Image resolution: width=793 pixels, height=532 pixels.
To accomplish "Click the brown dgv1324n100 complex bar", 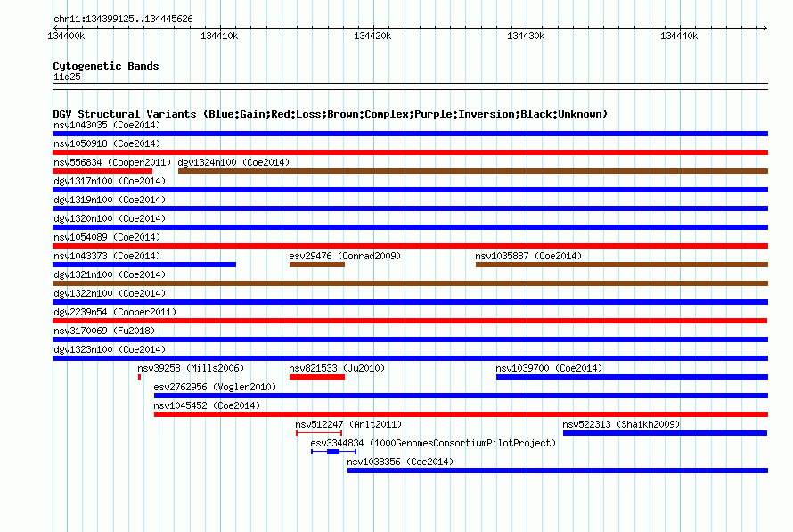I will click(473, 171).
